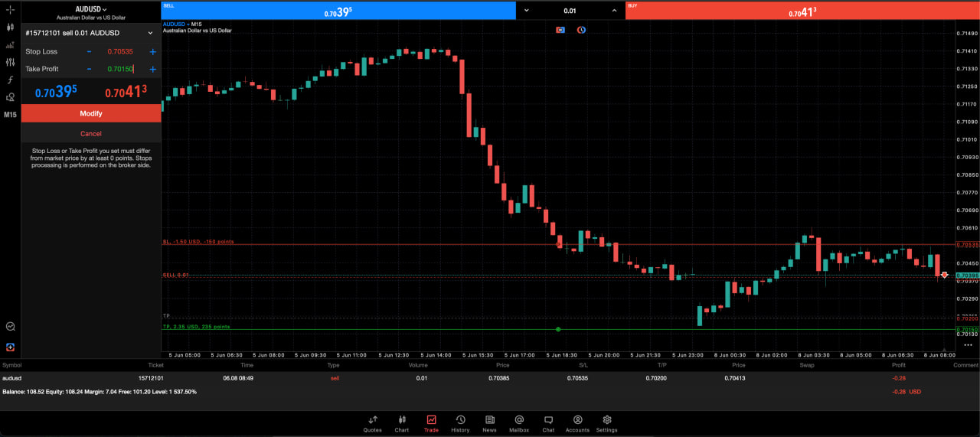Click the SELL 0.01 order line label
Viewport: 980px width, 437px height.
coord(175,274)
